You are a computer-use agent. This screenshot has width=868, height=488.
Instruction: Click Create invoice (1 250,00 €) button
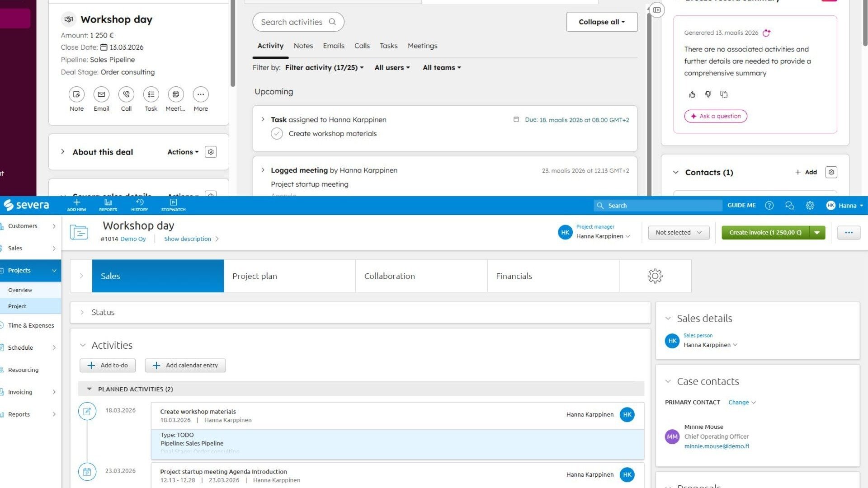pyautogui.click(x=765, y=232)
